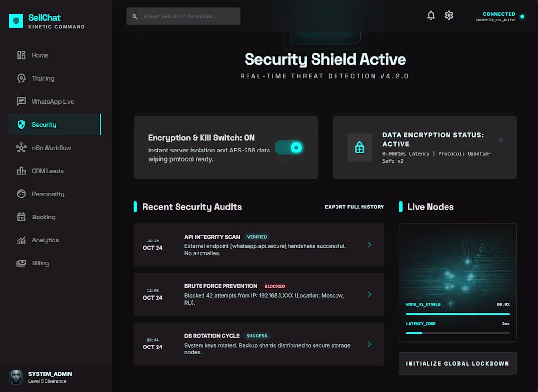Expand the DB Rotation Cycle entry

point(369,344)
